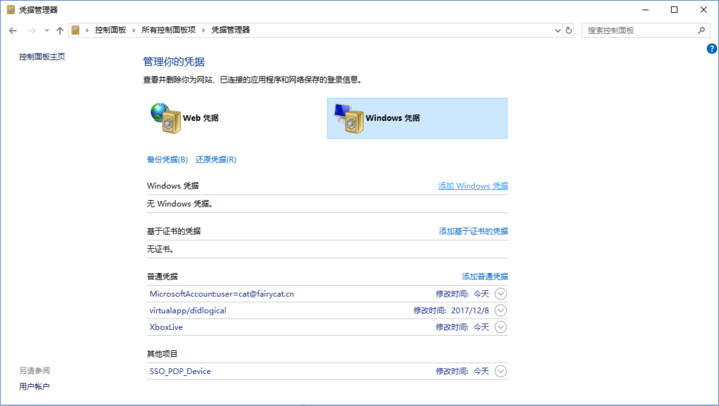Expand the XboxLive credential chevron
Viewport: 719px width, 406px height.
(x=501, y=327)
